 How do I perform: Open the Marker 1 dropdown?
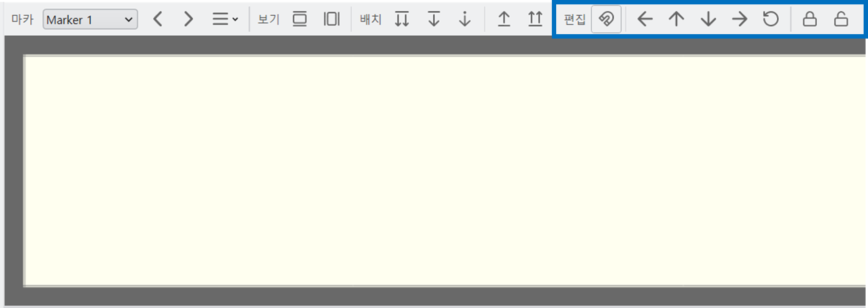click(x=90, y=20)
